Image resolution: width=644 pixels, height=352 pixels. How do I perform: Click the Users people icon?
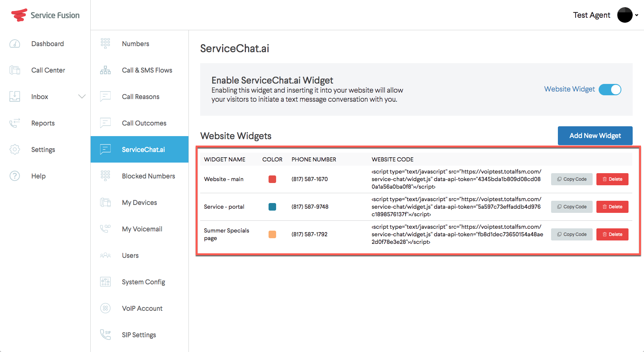pos(105,256)
